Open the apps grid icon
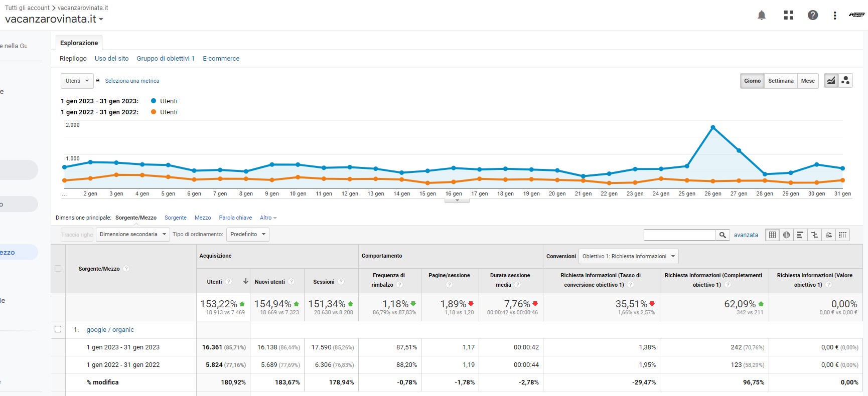The width and height of the screenshot is (868, 396). pyautogui.click(x=789, y=16)
